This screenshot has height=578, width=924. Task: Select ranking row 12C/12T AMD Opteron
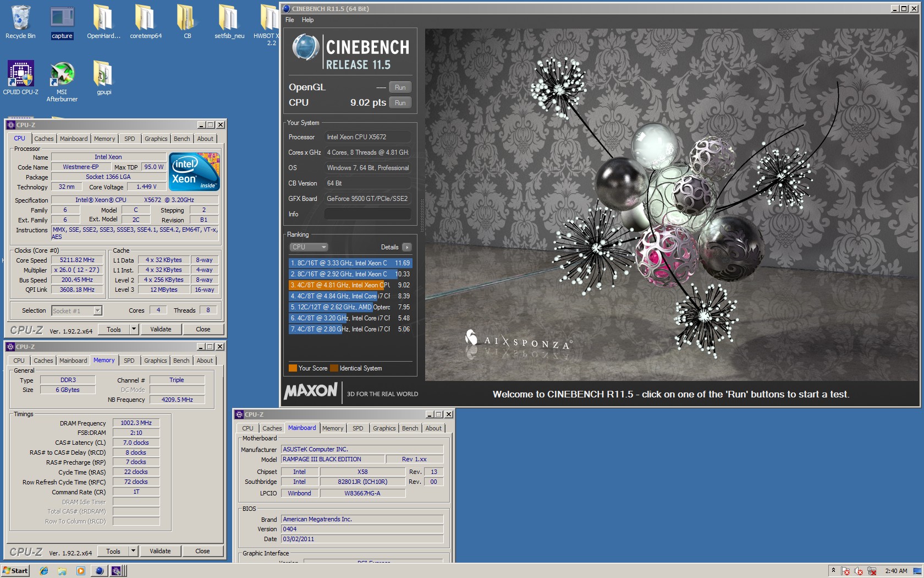350,307
